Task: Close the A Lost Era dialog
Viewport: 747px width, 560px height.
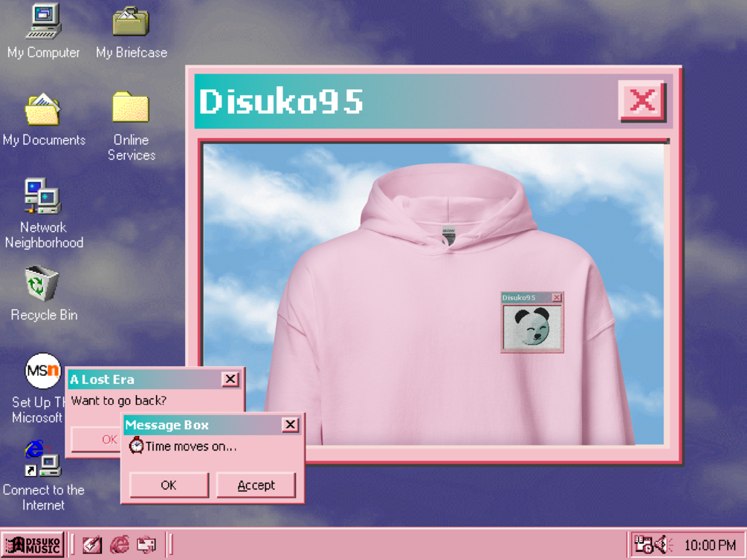Action: coord(230,379)
